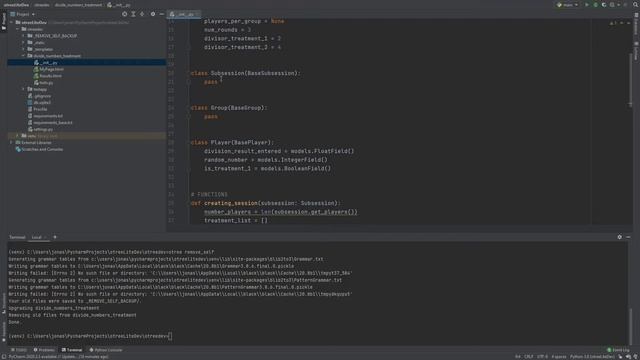Click the disabled stop button in toolbar
Viewport: 640px width, 360px height.
pos(624,5)
